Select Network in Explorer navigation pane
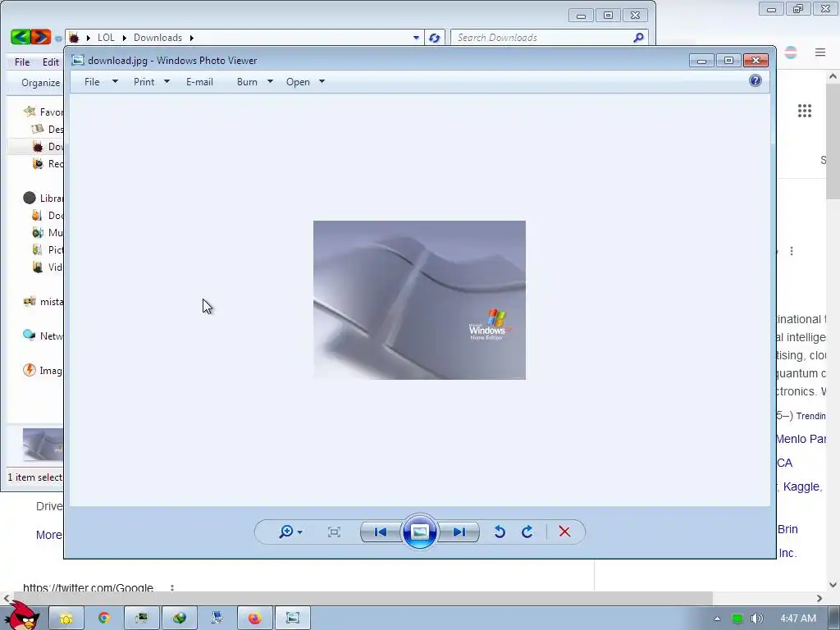The height and width of the screenshot is (630, 840). coord(43,336)
